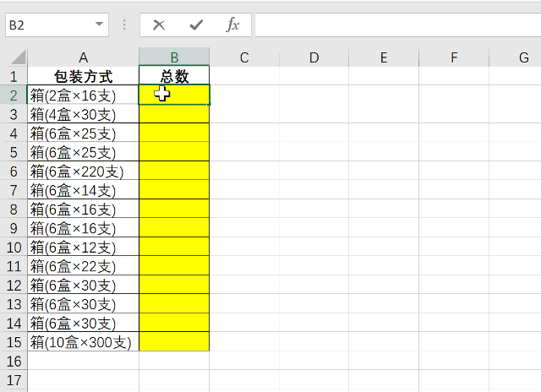Select cell 箱(6盒×25支) in row 4
The height and width of the screenshot is (392, 541).
click(x=83, y=133)
